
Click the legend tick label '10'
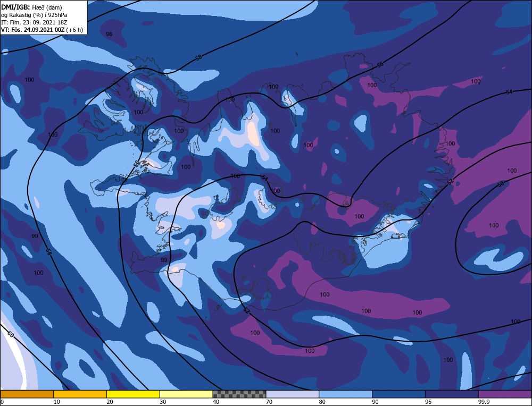[57, 402]
